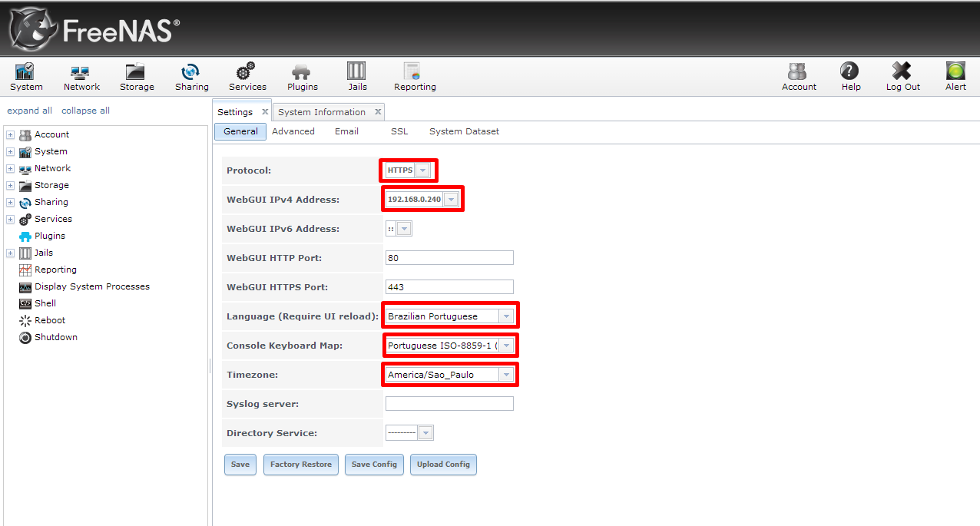
Task: Click the WebGUI HTTPS Port field
Action: 449,287
